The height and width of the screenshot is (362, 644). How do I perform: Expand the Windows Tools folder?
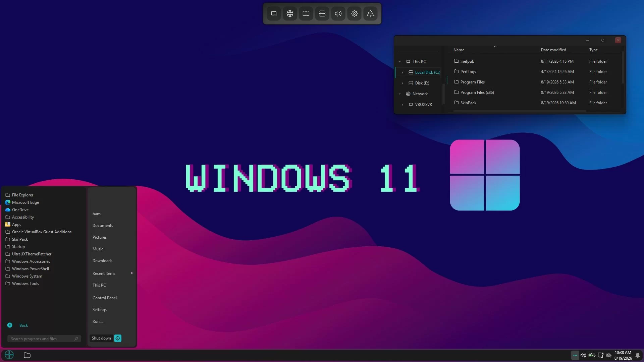[25, 284]
